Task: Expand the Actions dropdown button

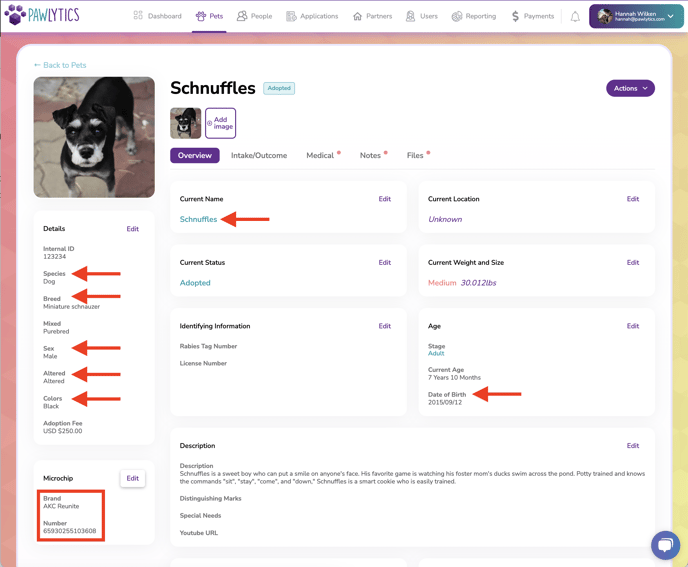Action: click(630, 88)
